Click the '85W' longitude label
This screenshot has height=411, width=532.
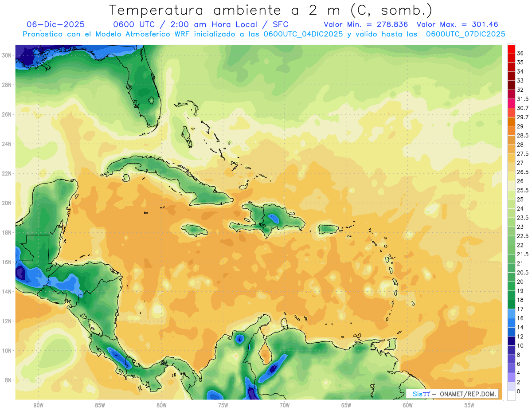click(100, 406)
